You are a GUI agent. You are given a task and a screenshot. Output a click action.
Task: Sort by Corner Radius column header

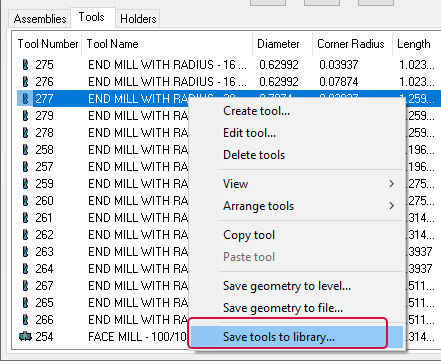coord(352,44)
